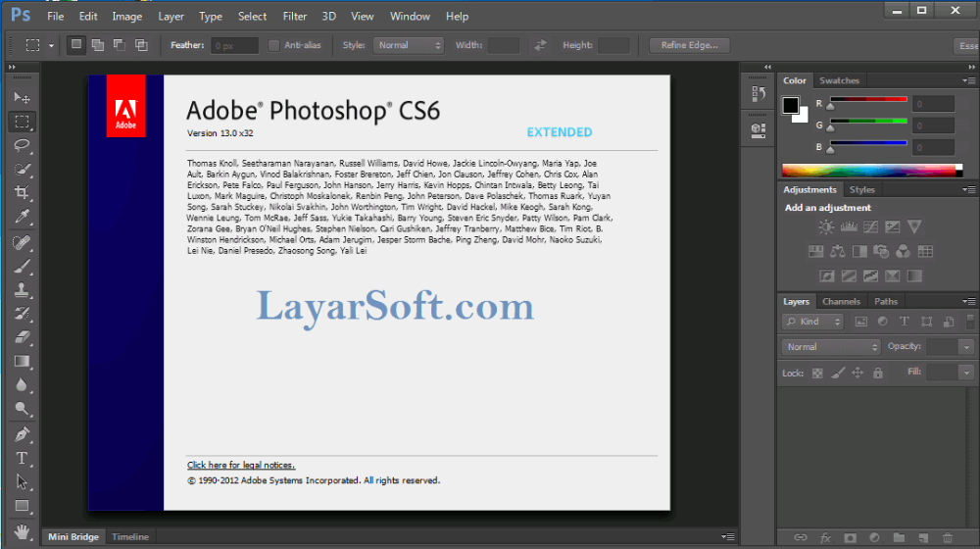Viewport: 980px width, 549px height.
Task: Click the delete layer trash icon
Action: 947,537
